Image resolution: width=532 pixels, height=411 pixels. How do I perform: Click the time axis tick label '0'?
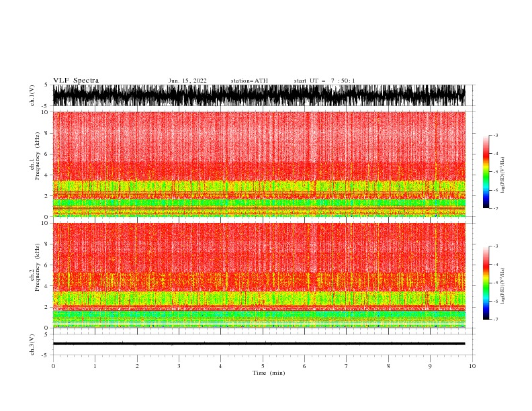pos(53,366)
